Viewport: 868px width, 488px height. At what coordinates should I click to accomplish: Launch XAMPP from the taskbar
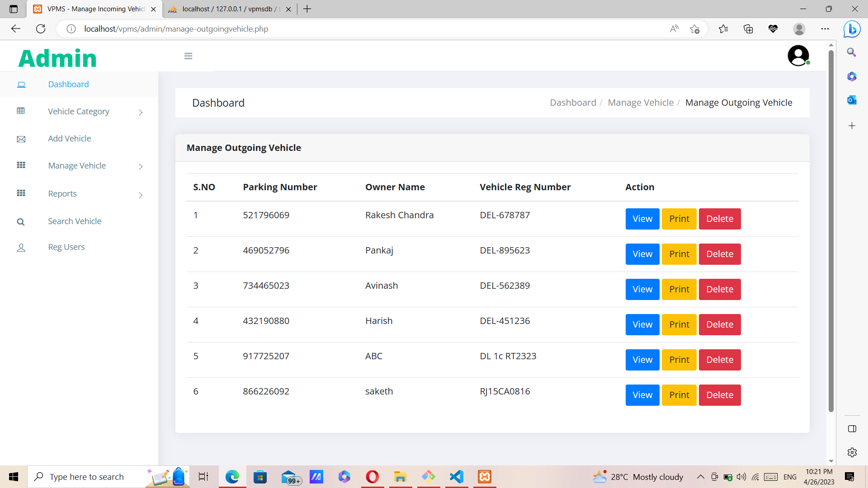[x=484, y=477]
